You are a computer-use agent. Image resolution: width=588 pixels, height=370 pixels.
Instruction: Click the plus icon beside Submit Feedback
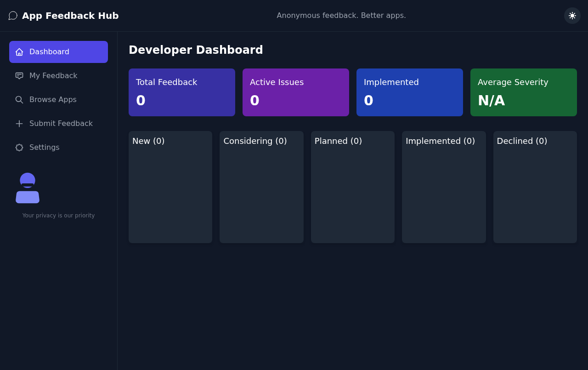click(19, 123)
